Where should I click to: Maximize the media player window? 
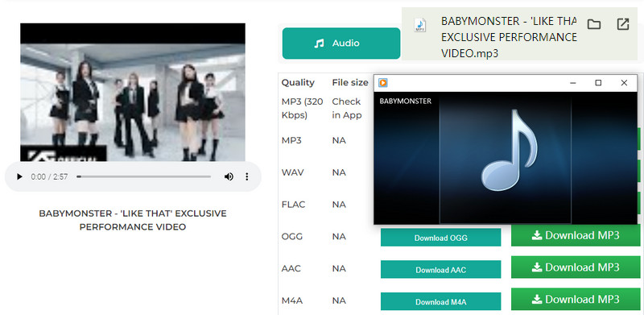click(598, 83)
